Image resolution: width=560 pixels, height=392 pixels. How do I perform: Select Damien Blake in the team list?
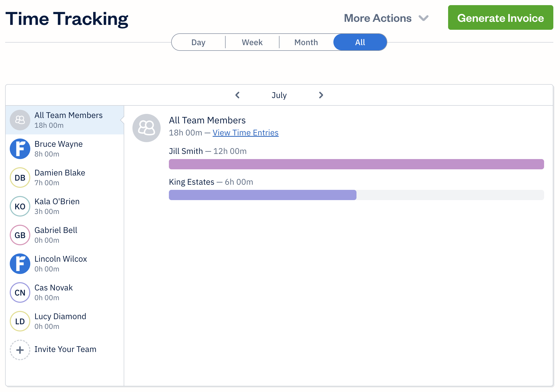[x=65, y=177]
